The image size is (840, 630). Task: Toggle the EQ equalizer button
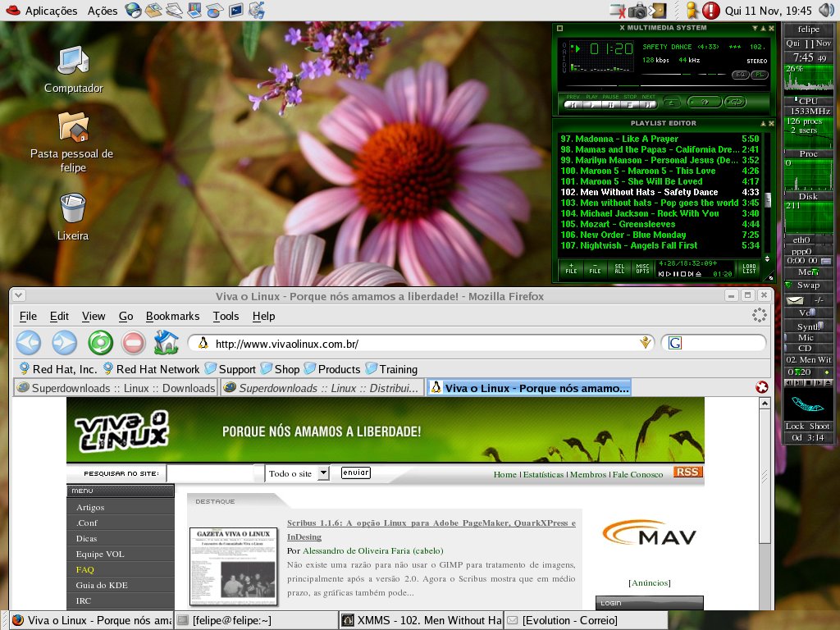point(741,75)
